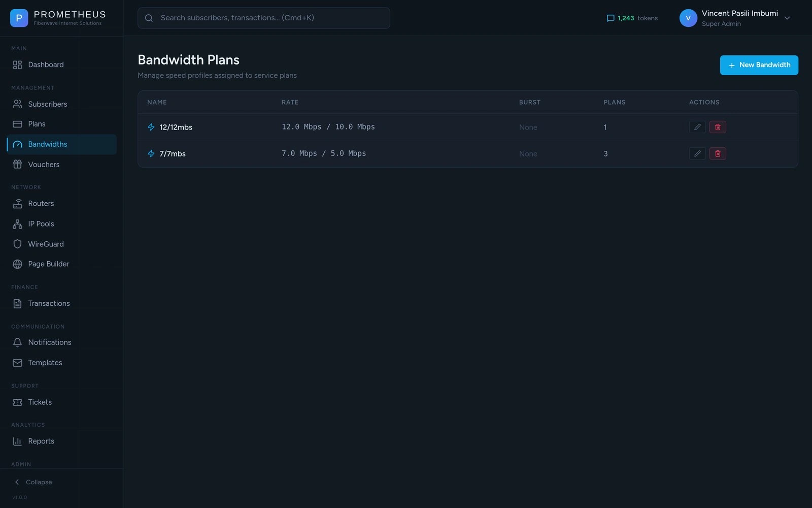This screenshot has height=508, width=812.
Task: Open the Transactions page
Action: (49, 304)
